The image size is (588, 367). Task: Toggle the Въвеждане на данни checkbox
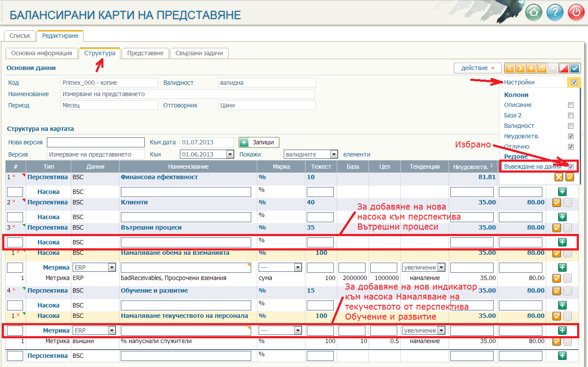pyautogui.click(x=571, y=167)
